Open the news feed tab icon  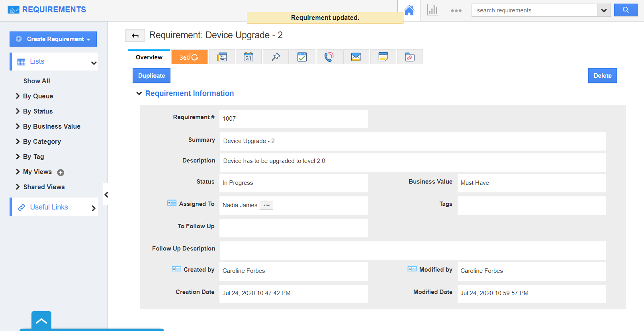(x=222, y=57)
